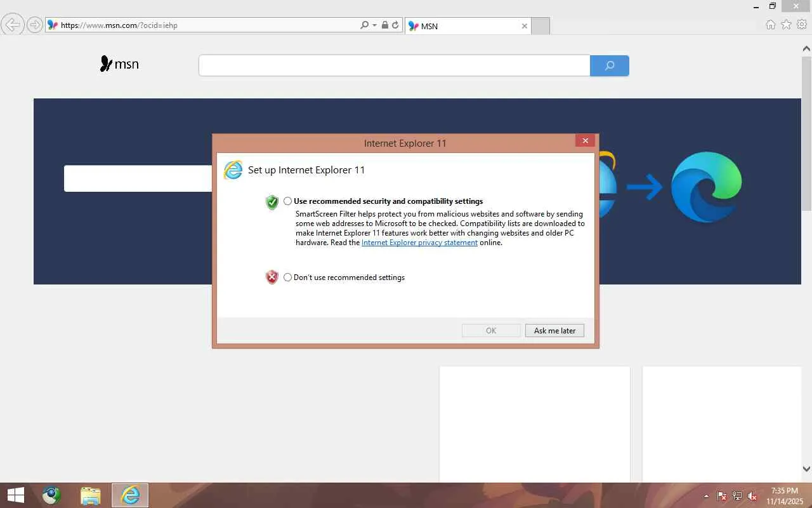Click the vertical scrollbar thumb
Image resolution: width=812 pixels, height=508 pixels.
point(806,133)
